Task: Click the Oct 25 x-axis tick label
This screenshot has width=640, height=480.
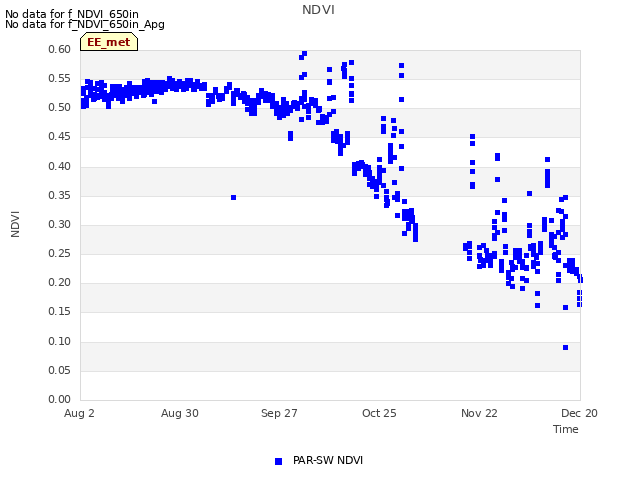Action: (379, 413)
